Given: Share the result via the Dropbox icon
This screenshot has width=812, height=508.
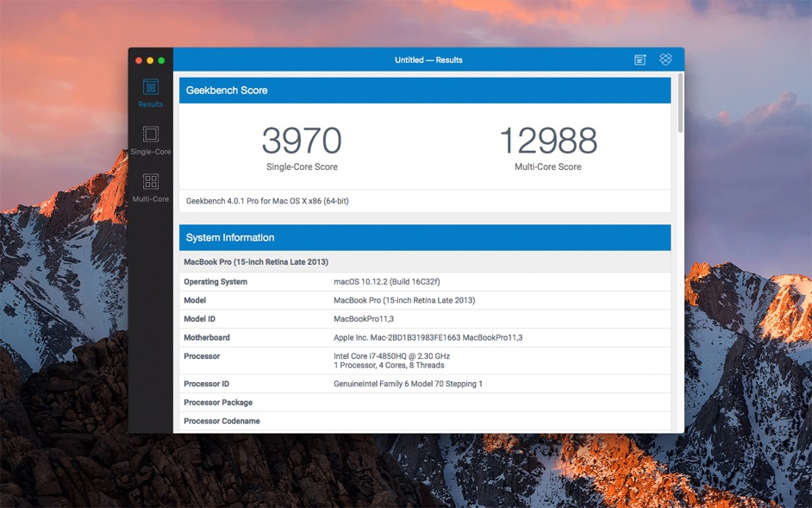Looking at the screenshot, I should coord(665,60).
